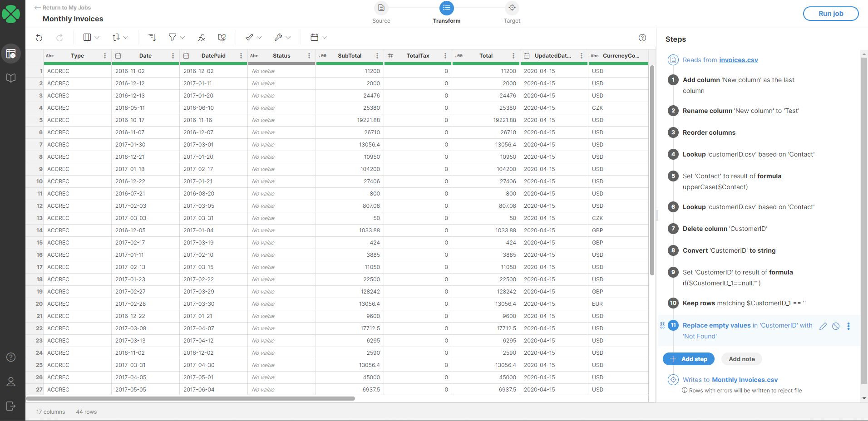Open the book library icon in the sidebar

click(11, 78)
